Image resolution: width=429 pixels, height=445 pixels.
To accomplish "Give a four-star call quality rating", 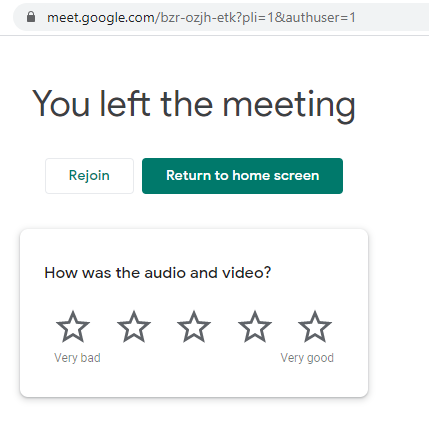I will 255,327.
